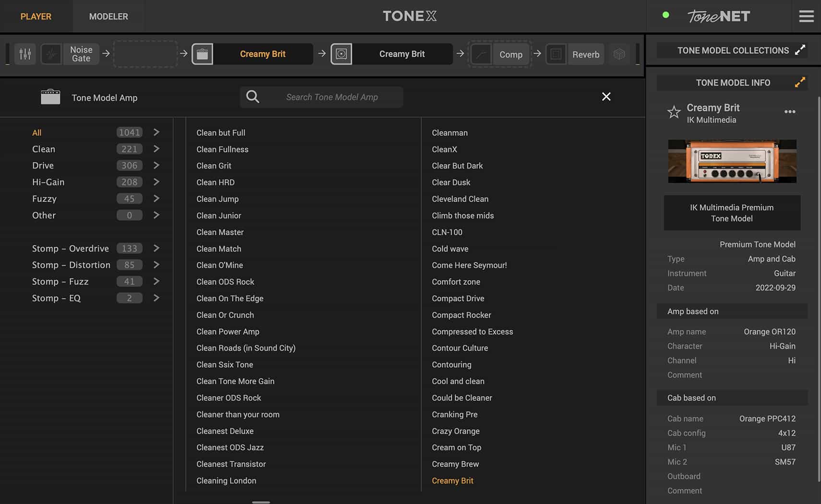Click the 3D cube icon after Reverb
The width and height of the screenshot is (821, 504).
point(619,54)
